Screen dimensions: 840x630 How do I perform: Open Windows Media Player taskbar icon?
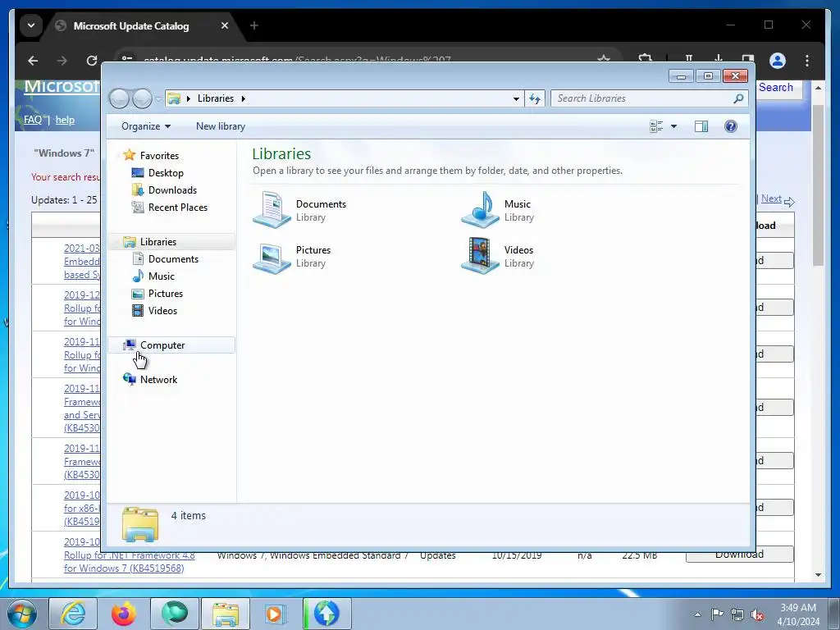(276, 614)
